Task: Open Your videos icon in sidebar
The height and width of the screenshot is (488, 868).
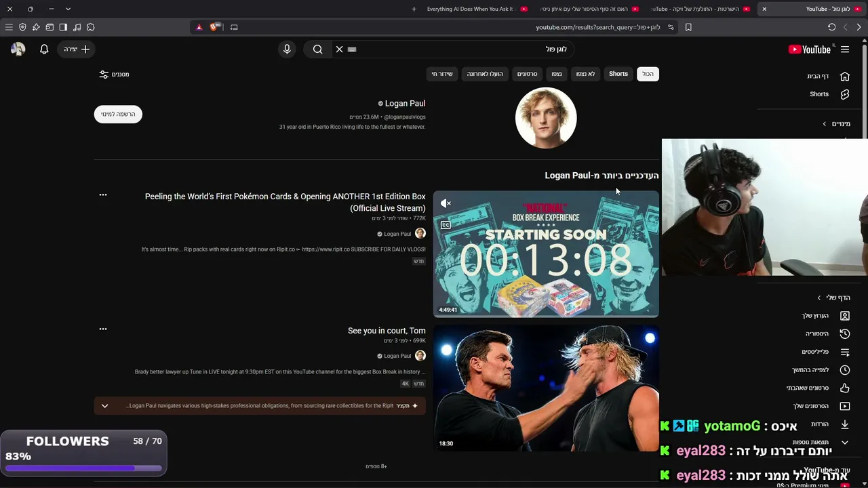Action: (845, 406)
